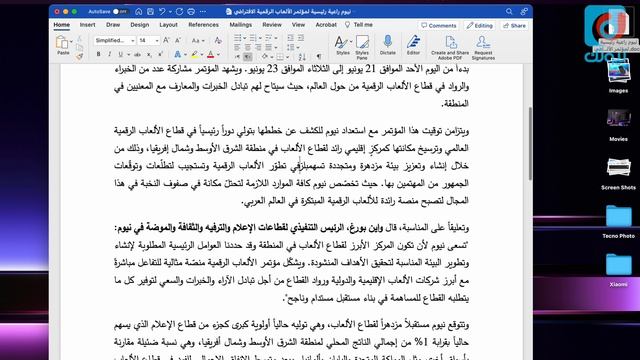Open the font name combo box
The width and height of the screenshot is (640, 360).
115,40
